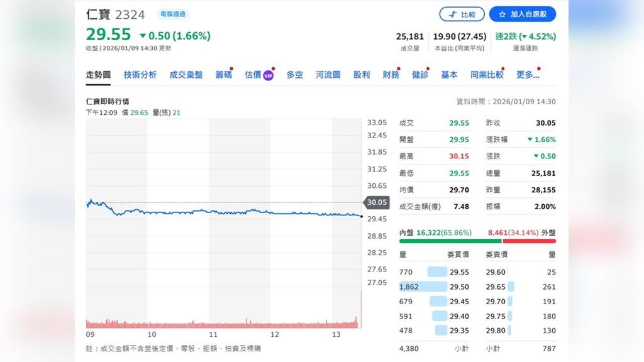
Task: Open the 股利 dividend tab
Action: click(362, 75)
